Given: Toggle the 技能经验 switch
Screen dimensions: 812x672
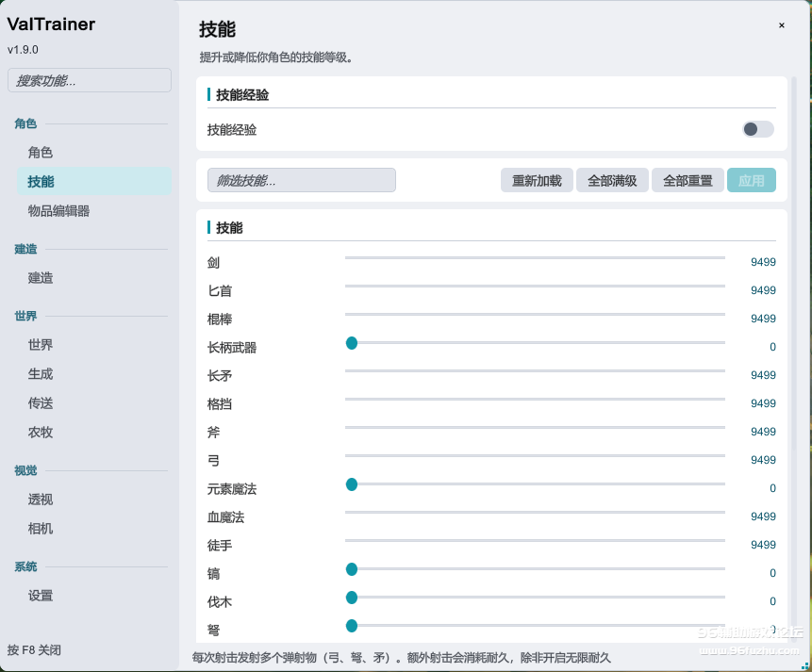Looking at the screenshot, I should [758, 129].
